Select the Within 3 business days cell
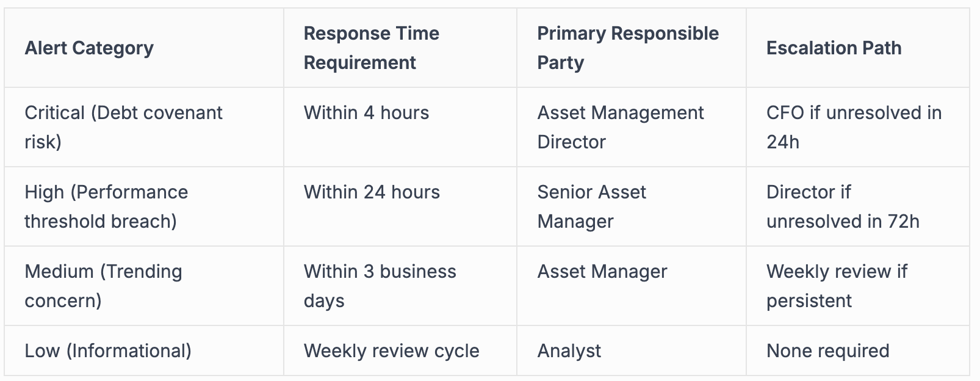The image size is (980, 381). [x=380, y=286]
